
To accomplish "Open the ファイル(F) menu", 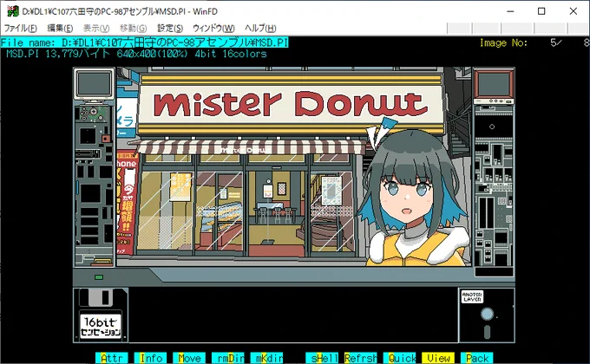I will pyautogui.click(x=20, y=29).
